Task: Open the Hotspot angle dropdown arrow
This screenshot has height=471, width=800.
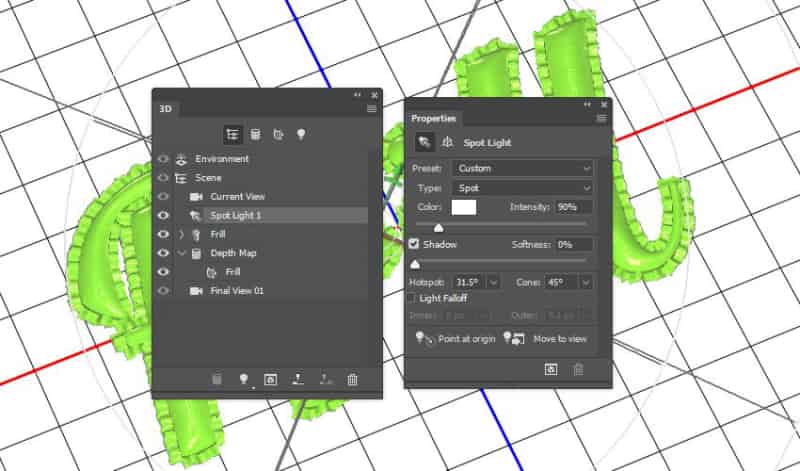Action: click(x=493, y=282)
